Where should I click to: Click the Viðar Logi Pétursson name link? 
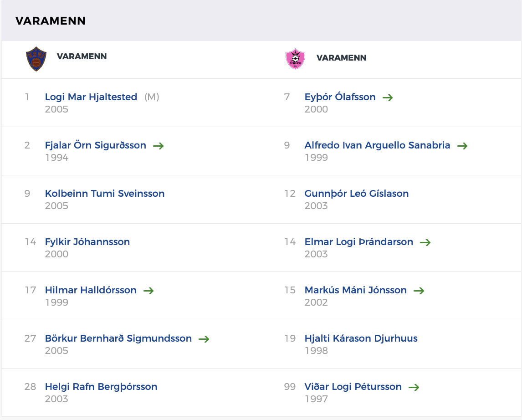[353, 387]
